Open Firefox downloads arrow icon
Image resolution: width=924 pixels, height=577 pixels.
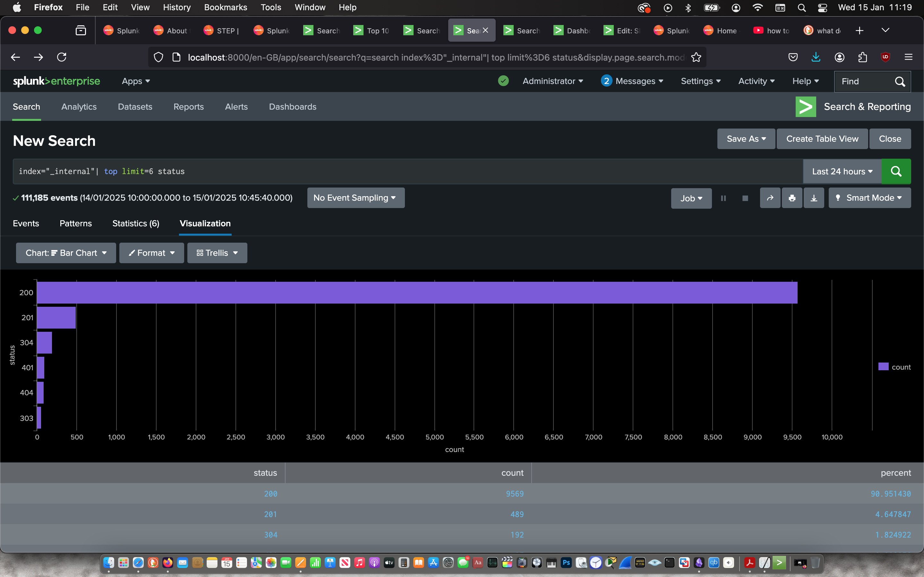point(816,57)
